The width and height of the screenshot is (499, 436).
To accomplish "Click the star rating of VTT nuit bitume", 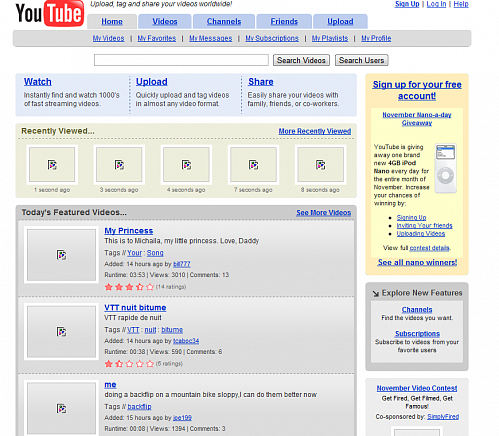I will click(129, 364).
